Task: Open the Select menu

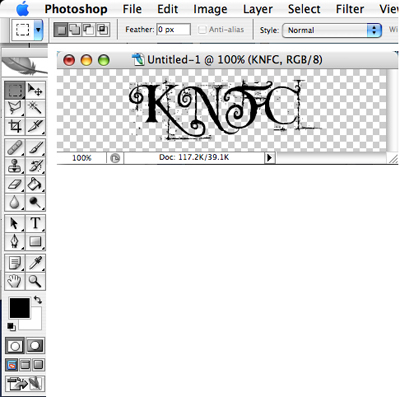Action: tap(304, 9)
